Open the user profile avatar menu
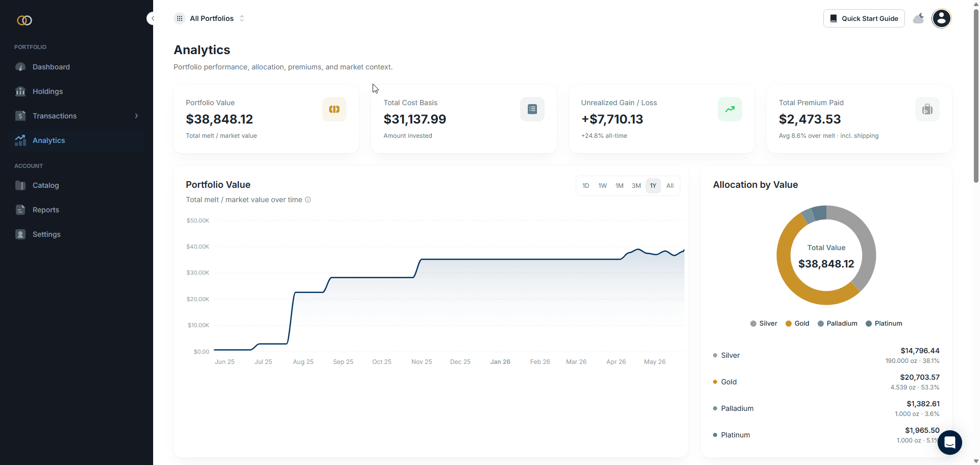This screenshot has height=465, width=980. click(941, 18)
